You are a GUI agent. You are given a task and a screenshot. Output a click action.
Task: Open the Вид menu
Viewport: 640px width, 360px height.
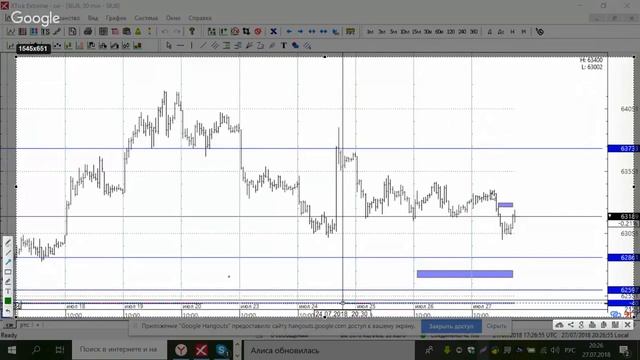(93, 18)
